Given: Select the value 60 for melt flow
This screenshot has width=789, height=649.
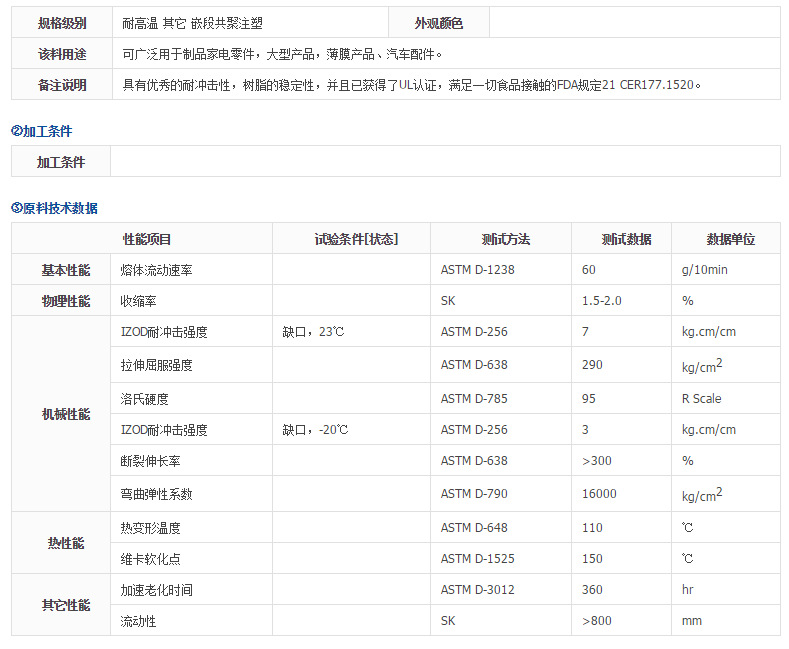Looking at the screenshot, I should click(x=589, y=270).
